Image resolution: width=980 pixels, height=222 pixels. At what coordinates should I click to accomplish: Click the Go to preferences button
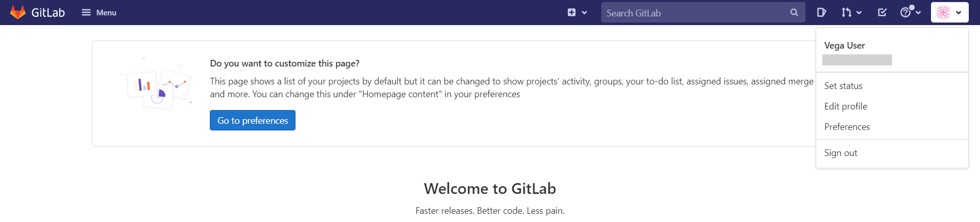point(253,120)
